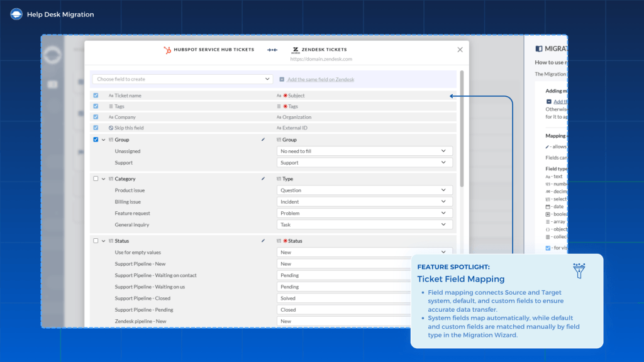This screenshot has width=644, height=362.
Task: Open the Support Pipeline - Closed dropdown set to Solved
Action: click(x=344, y=298)
